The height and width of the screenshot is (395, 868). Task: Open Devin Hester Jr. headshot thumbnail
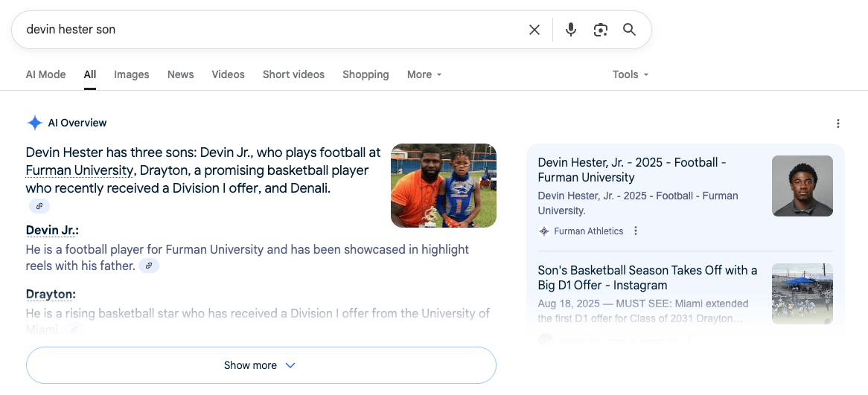802,186
